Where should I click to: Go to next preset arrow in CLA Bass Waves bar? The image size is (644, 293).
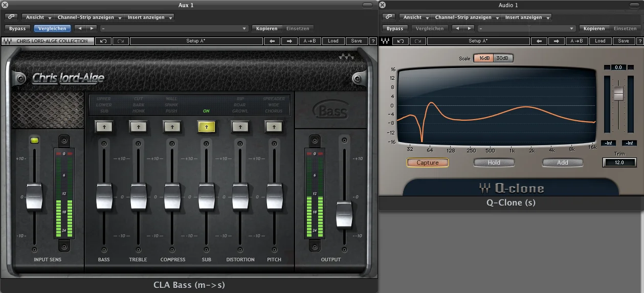point(290,41)
